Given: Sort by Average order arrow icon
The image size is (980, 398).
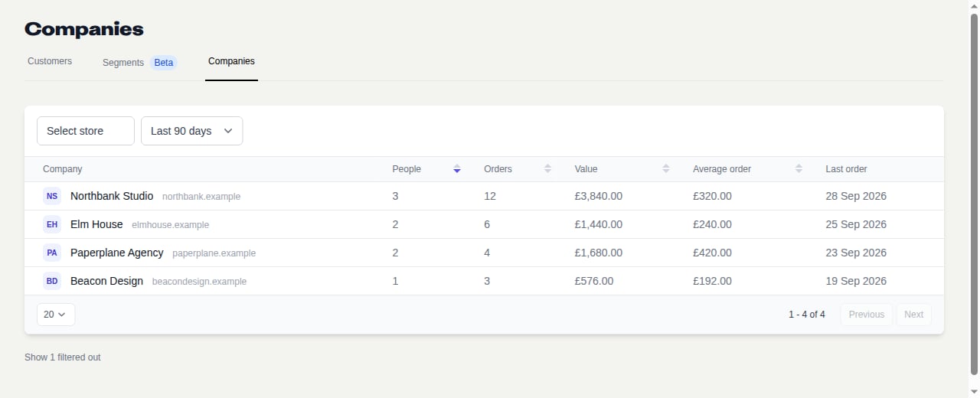Looking at the screenshot, I should (799, 169).
